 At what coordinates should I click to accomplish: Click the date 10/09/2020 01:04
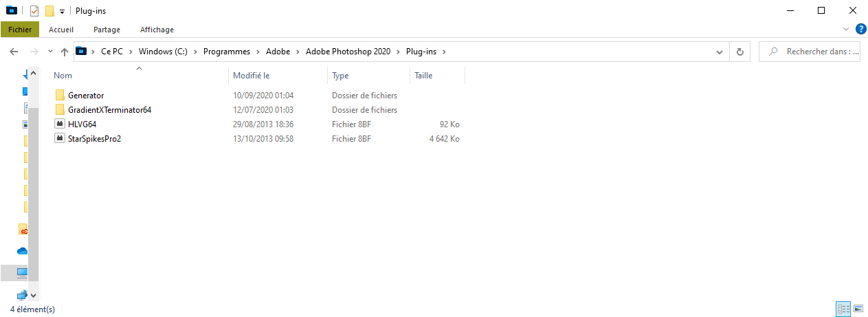[x=263, y=96]
